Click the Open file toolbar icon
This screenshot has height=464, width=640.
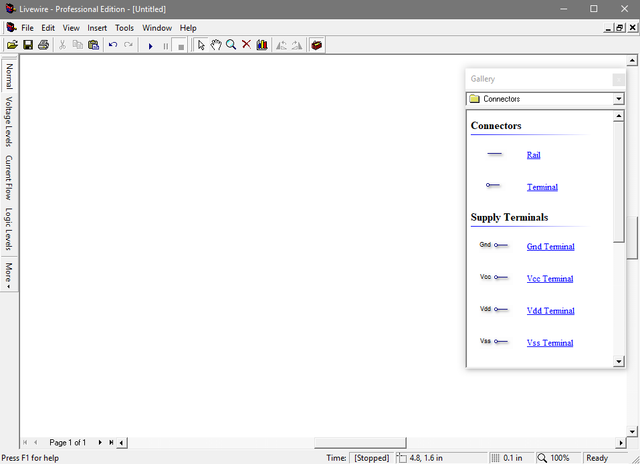click(x=12, y=45)
